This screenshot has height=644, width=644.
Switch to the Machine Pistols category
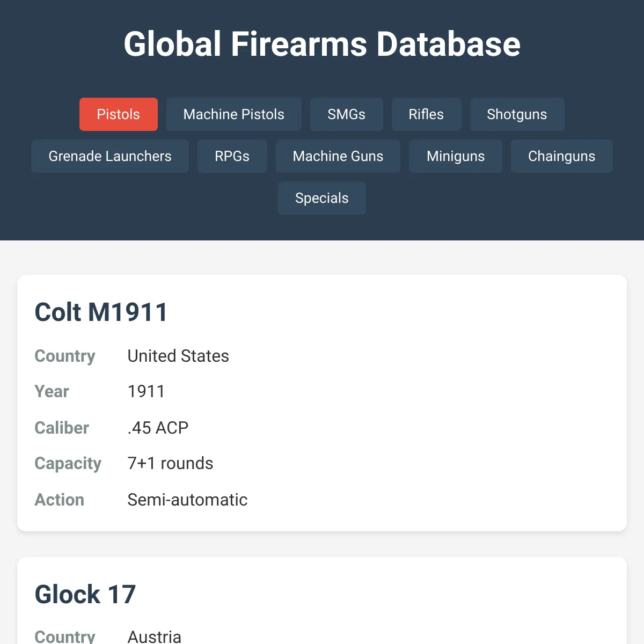click(x=233, y=114)
